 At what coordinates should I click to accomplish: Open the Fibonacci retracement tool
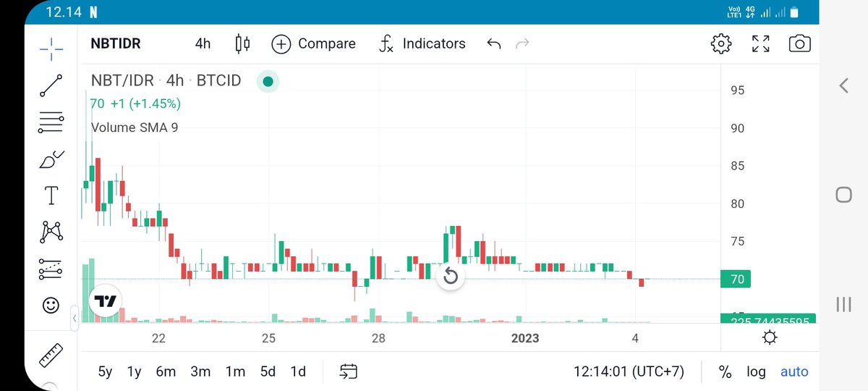pyautogui.click(x=51, y=122)
